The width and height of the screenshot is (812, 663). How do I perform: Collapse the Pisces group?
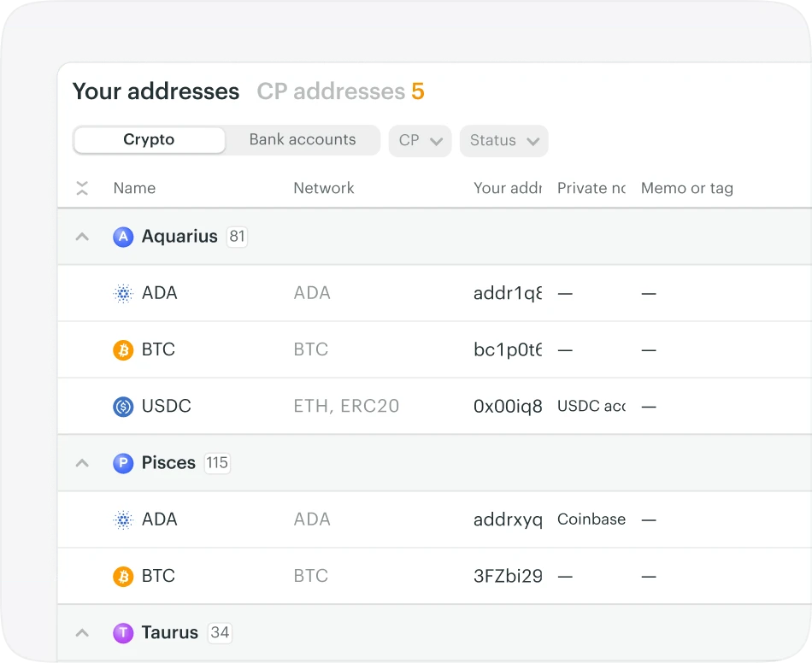point(82,463)
